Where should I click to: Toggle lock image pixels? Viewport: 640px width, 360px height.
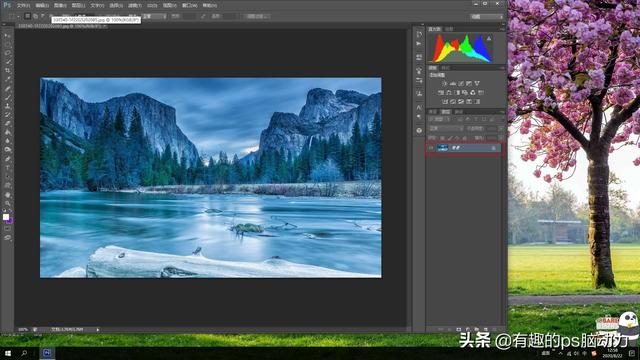pyautogui.click(x=450, y=138)
